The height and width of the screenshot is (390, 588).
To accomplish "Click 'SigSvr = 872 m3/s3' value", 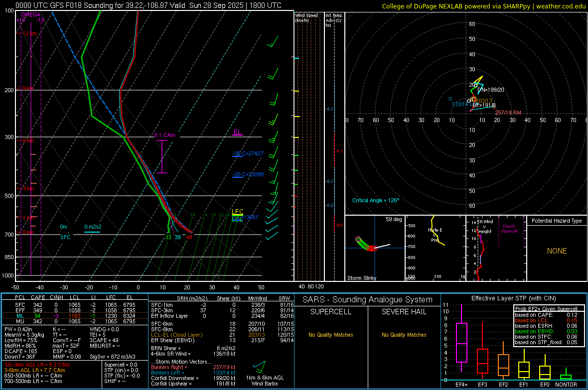I will (x=113, y=357).
